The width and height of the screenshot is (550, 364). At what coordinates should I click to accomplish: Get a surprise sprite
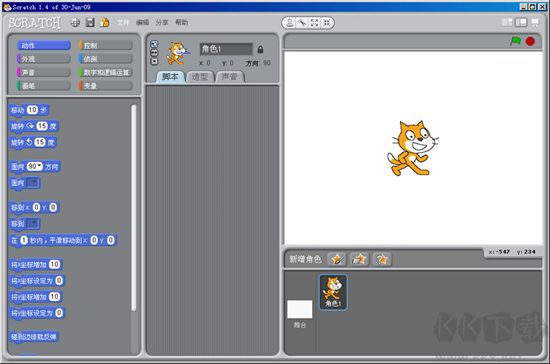tap(382, 259)
